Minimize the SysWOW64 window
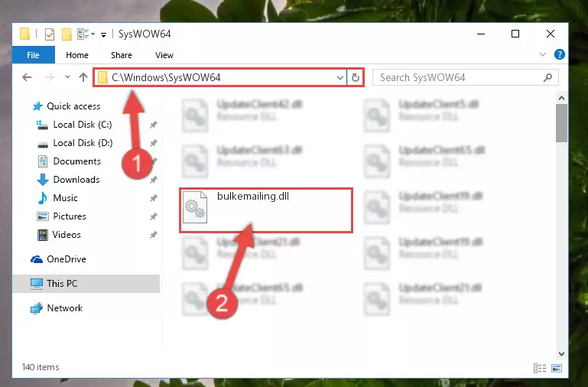Screen dimensions: 588x387 pyautogui.click(x=481, y=34)
